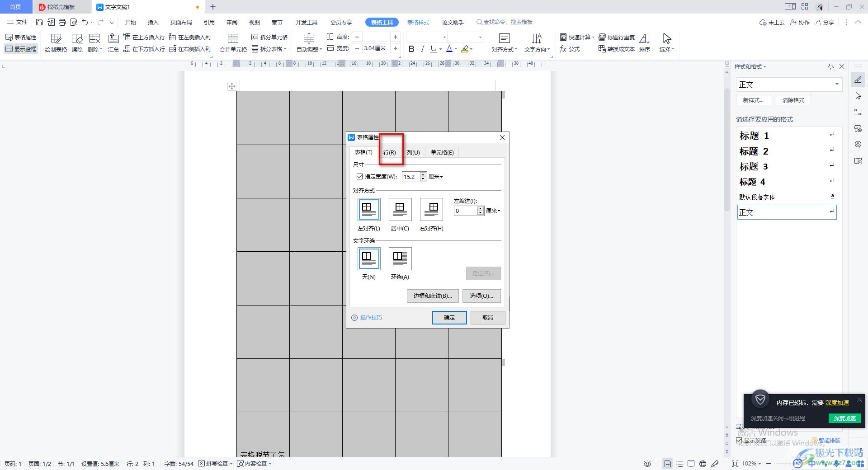Undo the last action
Viewport: 868px width, 470px height.
85,22
